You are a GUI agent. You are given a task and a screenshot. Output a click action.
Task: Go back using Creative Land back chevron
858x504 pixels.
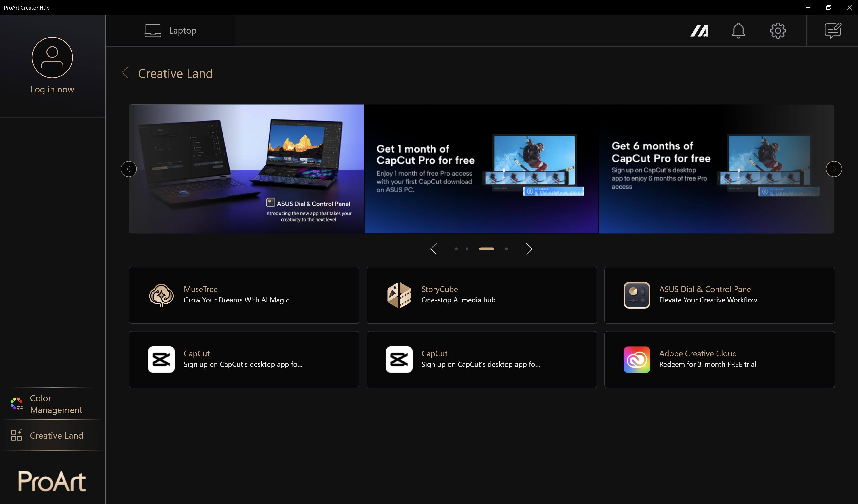(x=125, y=73)
